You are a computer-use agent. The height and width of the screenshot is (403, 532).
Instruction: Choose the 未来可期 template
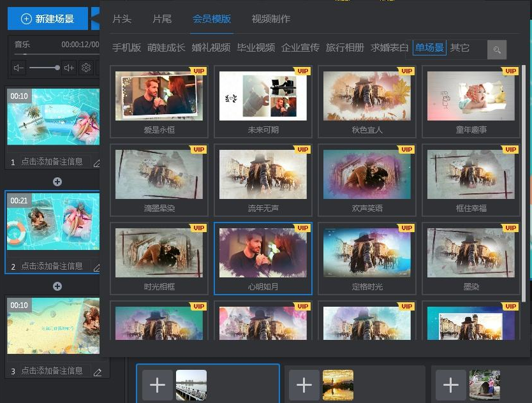pyautogui.click(x=263, y=101)
